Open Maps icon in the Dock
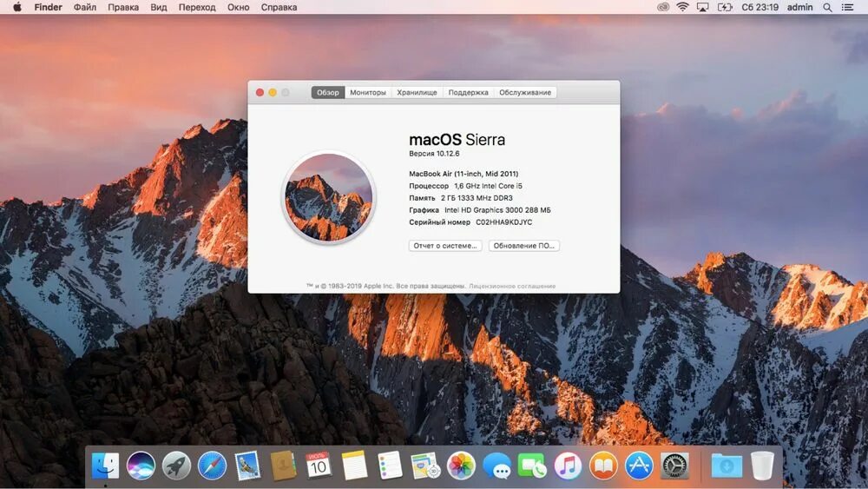The width and height of the screenshot is (868, 489). (425, 466)
